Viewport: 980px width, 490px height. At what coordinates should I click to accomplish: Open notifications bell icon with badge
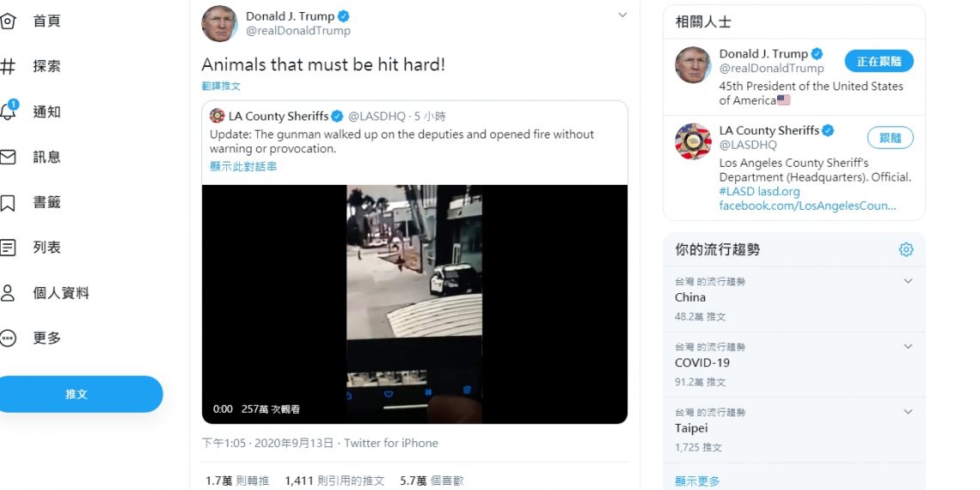pyautogui.click(x=8, y=111)
